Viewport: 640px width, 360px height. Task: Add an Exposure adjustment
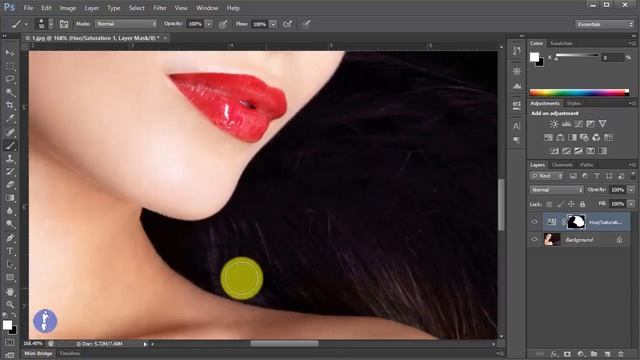[x=590, y=124]
